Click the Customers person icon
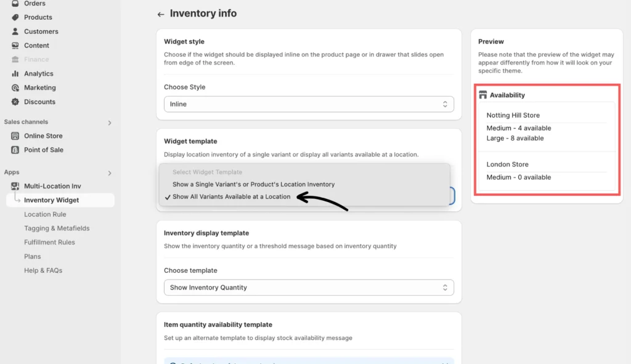Viewport: 631px width, 364px height. (15, 31)
